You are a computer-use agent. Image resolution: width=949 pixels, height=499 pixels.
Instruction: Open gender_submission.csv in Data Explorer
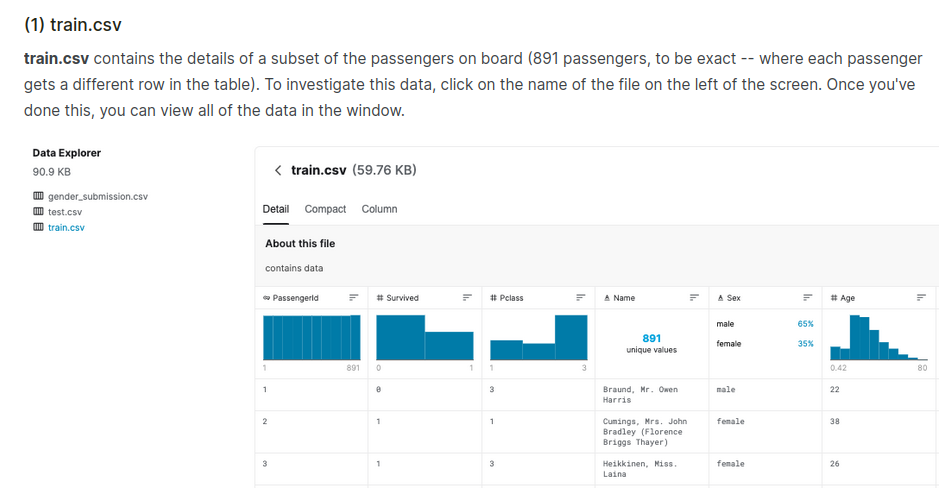coord(97,196)
